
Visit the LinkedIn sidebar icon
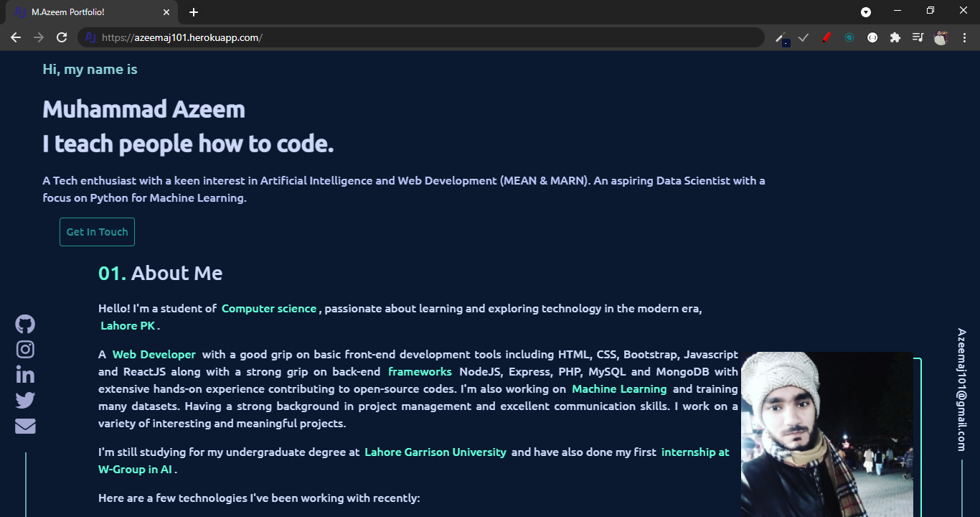tap(25, 375)
